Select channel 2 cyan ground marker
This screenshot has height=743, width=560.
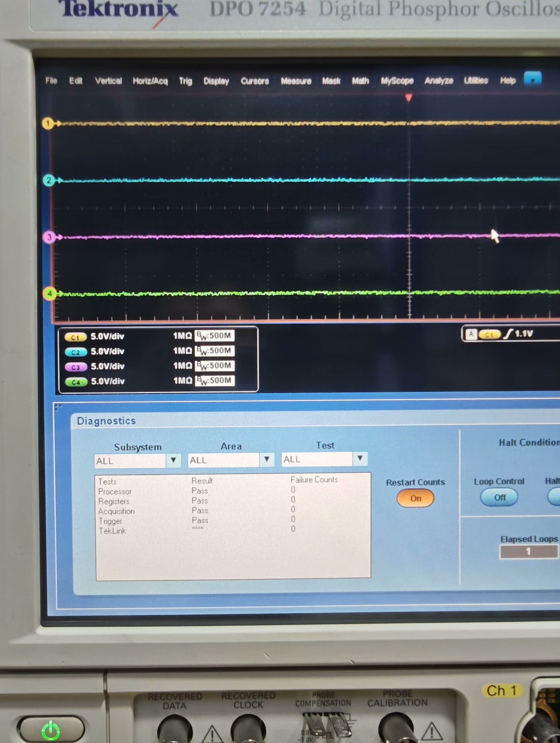pyautogui.click(x=49, y=180)
